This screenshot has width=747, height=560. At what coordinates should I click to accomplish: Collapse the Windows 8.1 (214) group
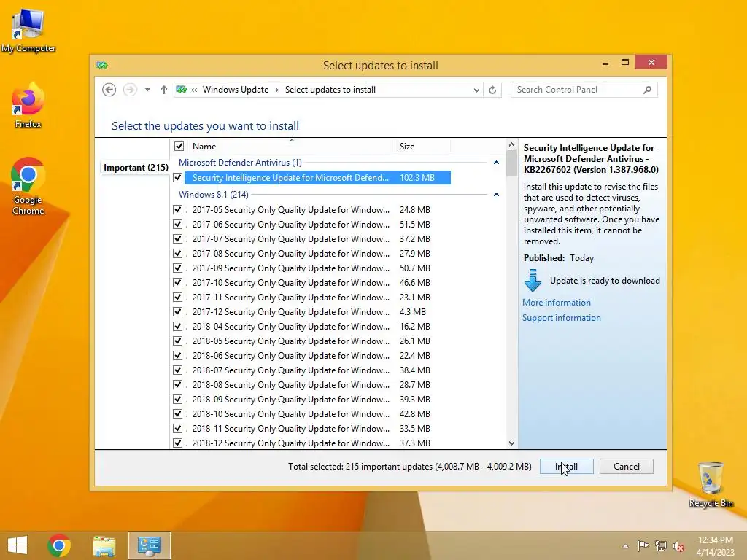(x=496, y=194)
